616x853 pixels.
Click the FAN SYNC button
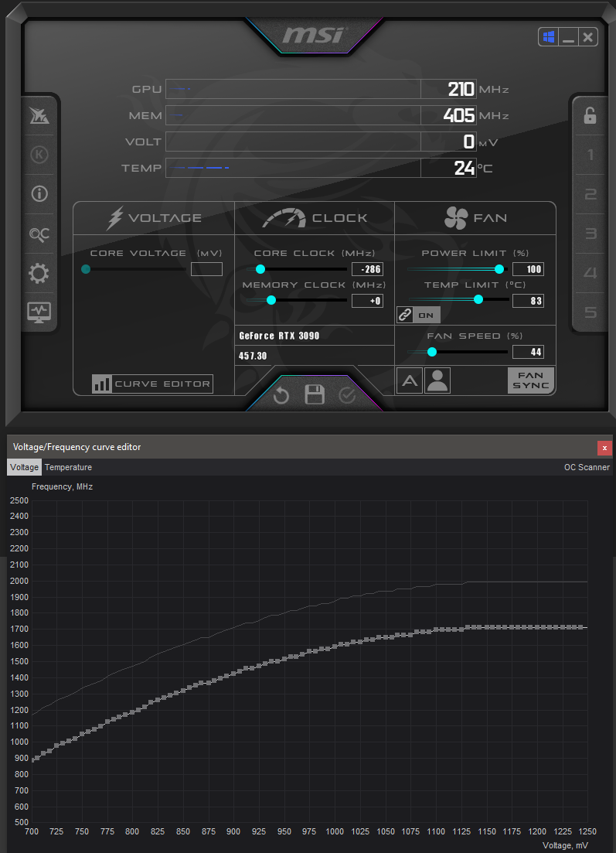pyautogui.click(x=531, y=380)
